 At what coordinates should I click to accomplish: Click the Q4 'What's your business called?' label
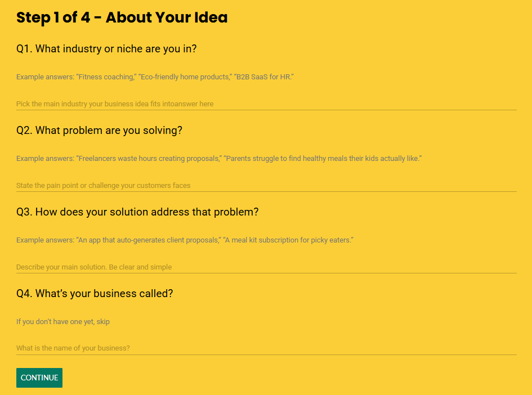pos(95,294)
